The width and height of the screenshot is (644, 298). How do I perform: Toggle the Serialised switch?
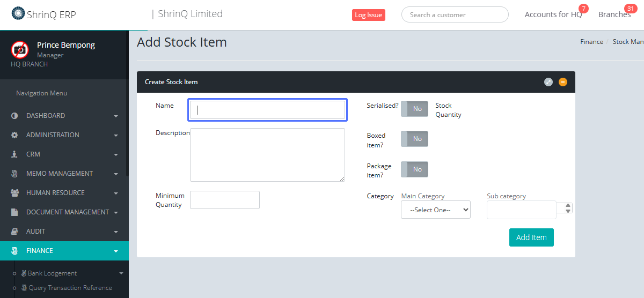pyautogui.click(x=414, y=109)
